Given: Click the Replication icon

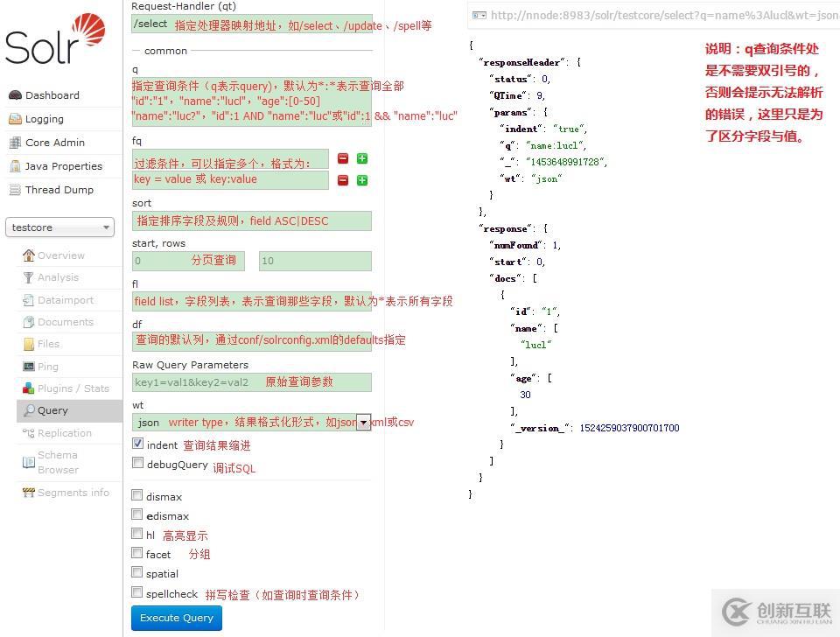Looking at the screenshot, I should point(28,433).
